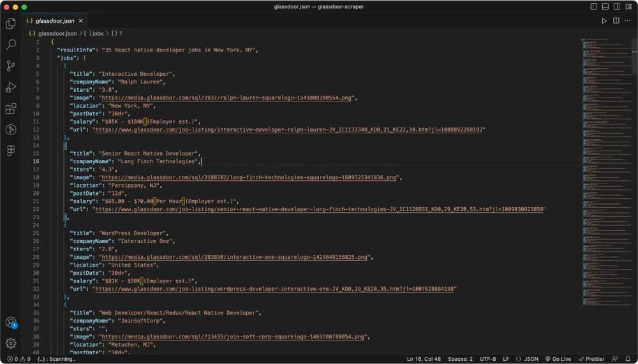The height and width of the screenshot is (364, 638).
Task: Select the glassdoor.json editor tab
Action: point(54,21)
